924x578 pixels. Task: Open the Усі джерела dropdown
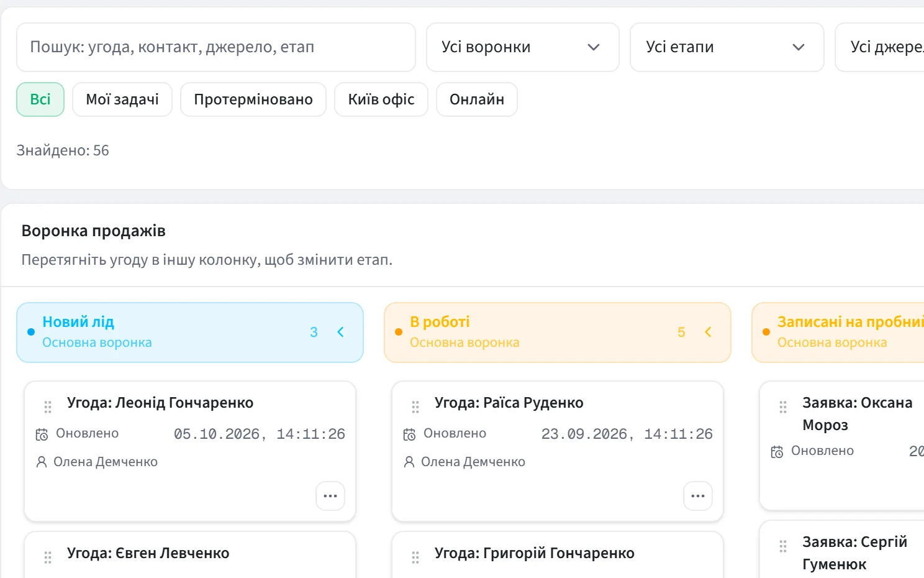[879, 47]
